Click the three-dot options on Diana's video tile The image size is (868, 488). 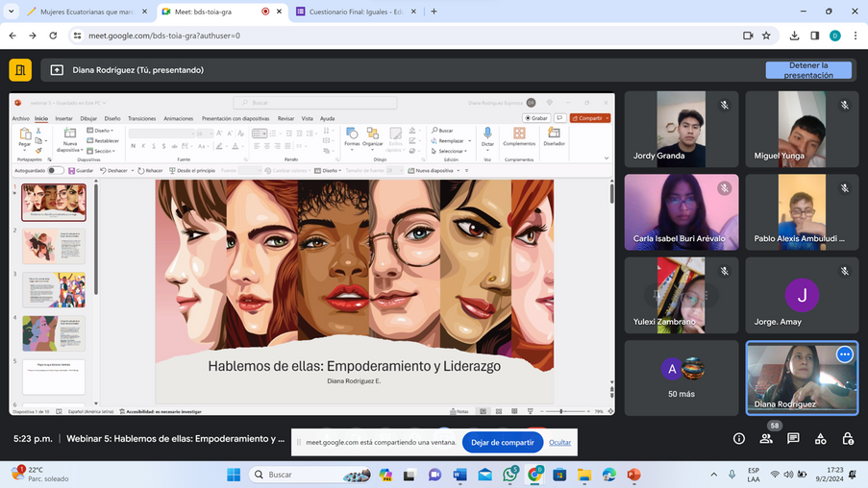844,354
